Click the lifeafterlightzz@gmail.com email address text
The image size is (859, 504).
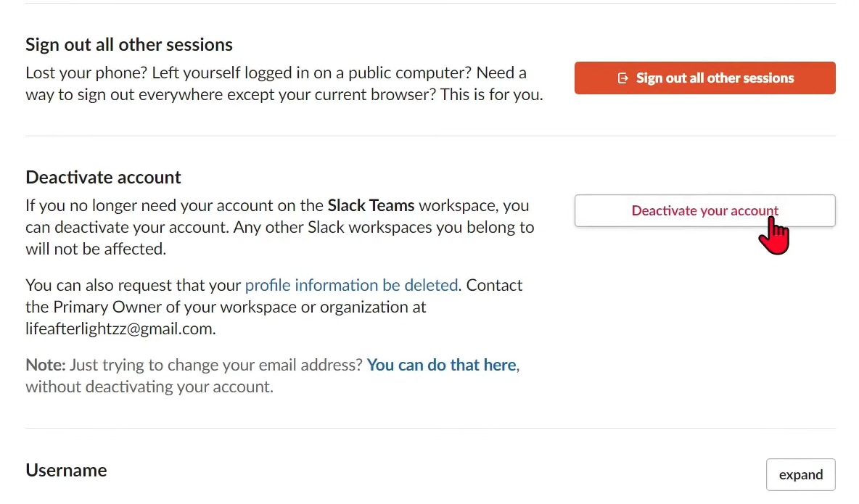point(120,329)
